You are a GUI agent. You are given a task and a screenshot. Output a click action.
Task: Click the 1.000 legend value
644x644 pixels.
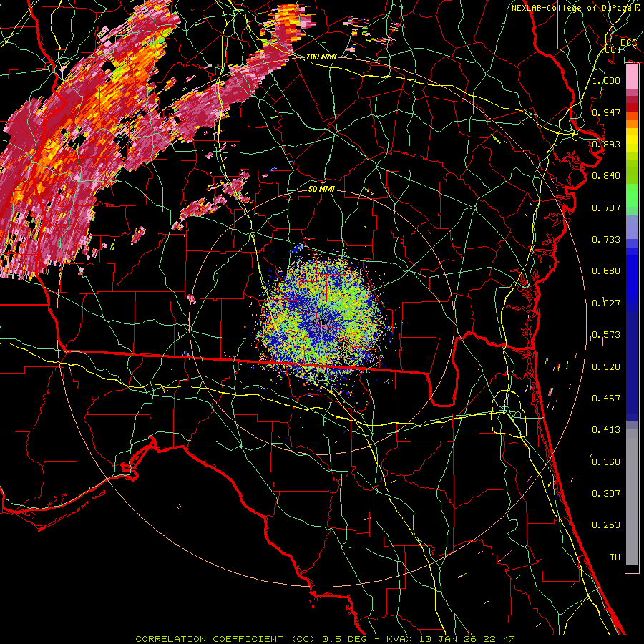click(606, 80)
